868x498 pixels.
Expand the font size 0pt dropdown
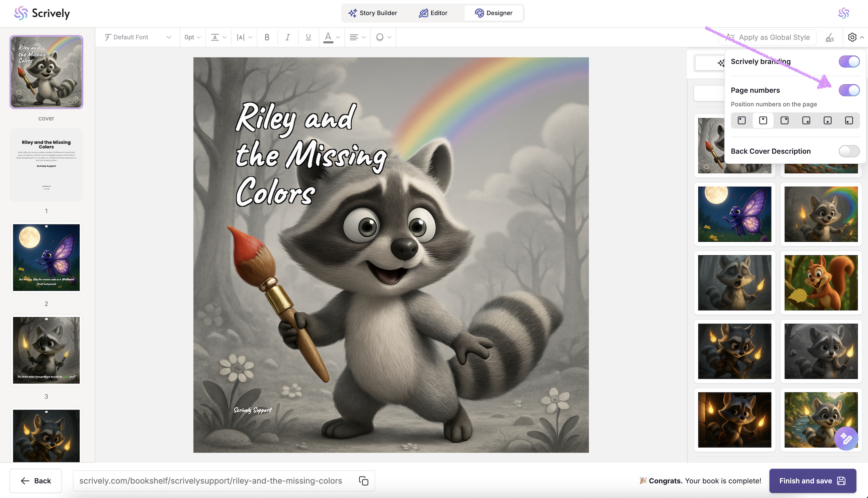193,37
